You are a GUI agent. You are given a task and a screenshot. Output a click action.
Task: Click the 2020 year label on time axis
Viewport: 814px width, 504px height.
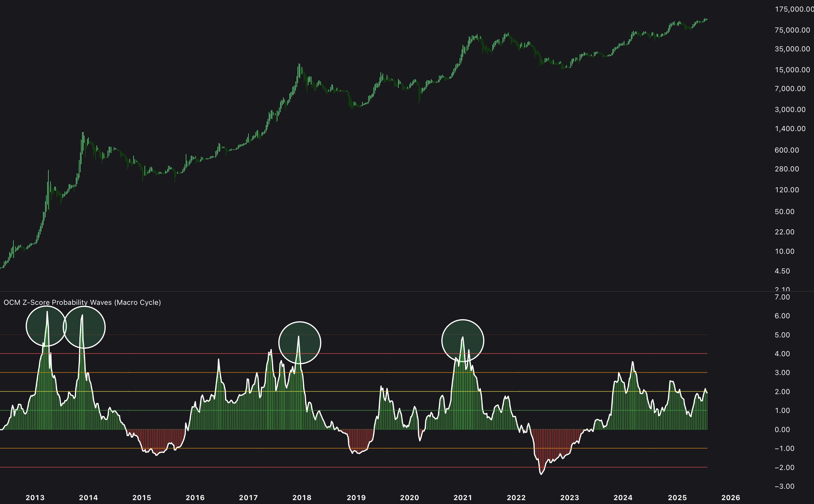tap(409, 498)
